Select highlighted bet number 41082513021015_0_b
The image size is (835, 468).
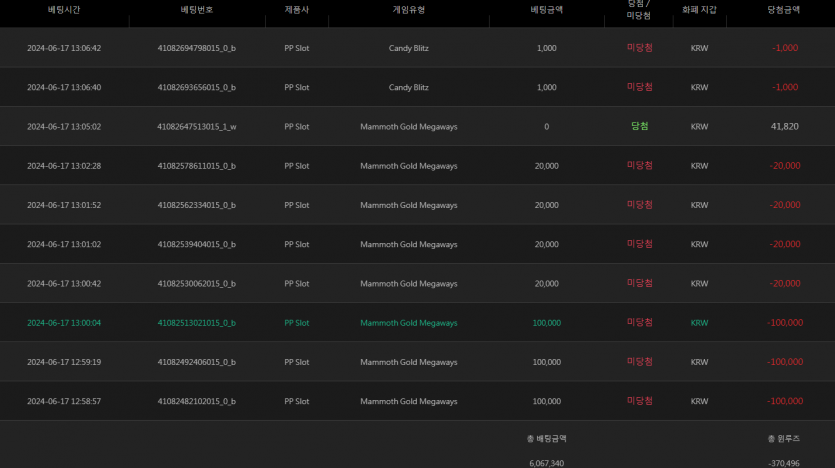(x=197, y=323)
